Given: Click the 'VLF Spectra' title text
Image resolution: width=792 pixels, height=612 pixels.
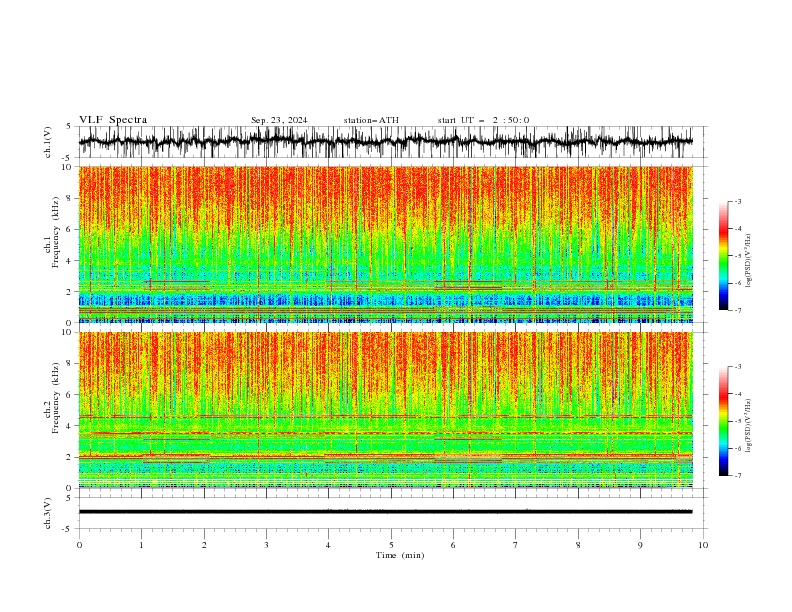Looking at the screenshot, I should point(113,120).
